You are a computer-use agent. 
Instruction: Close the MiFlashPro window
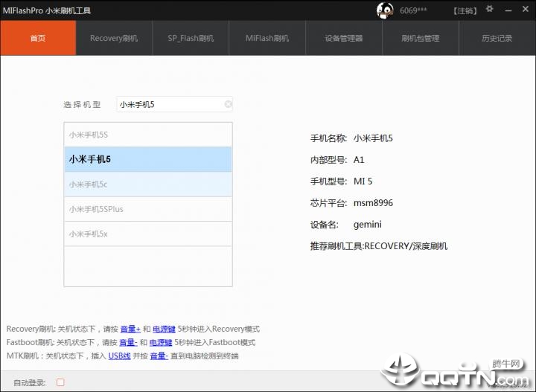coord(526,9)
